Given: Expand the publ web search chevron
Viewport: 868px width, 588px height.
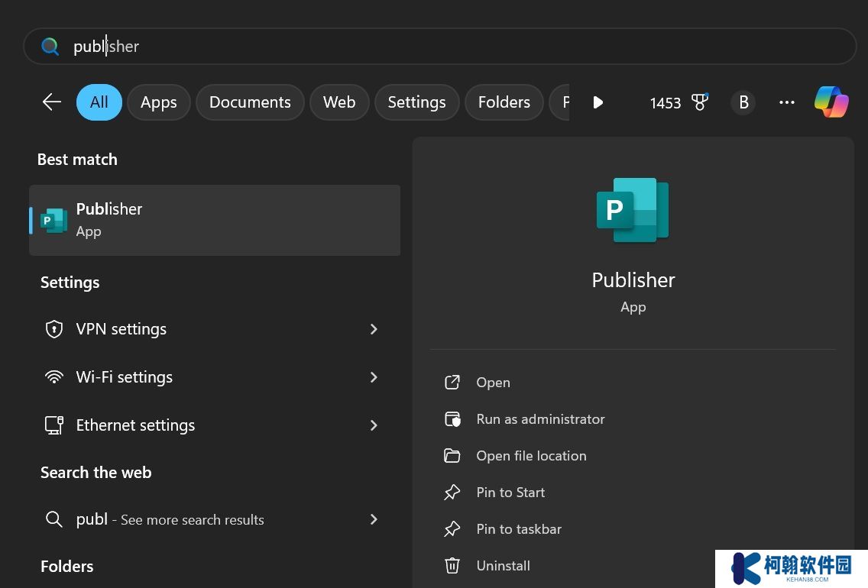Looking at the screenshot, I should [x=374, y=519].
